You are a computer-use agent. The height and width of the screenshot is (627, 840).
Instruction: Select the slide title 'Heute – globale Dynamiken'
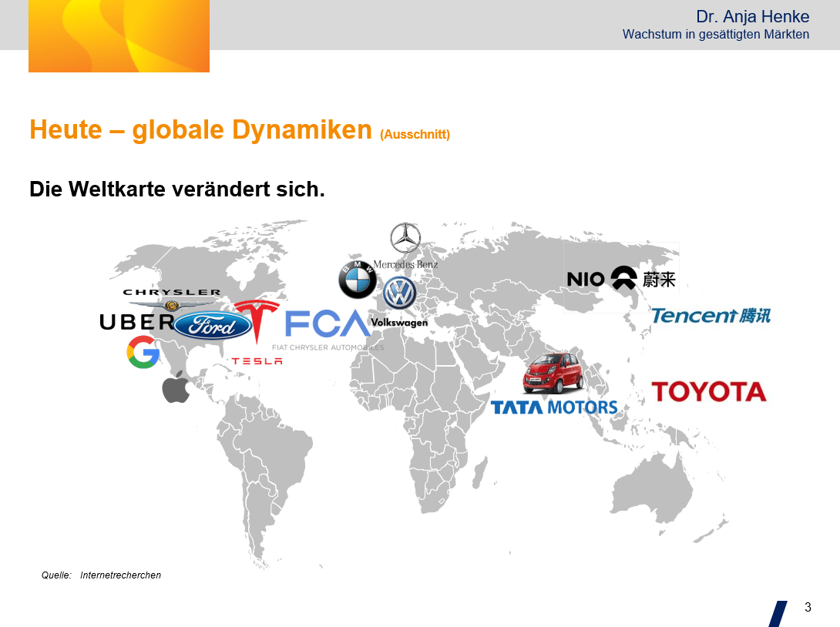point(200,129)
